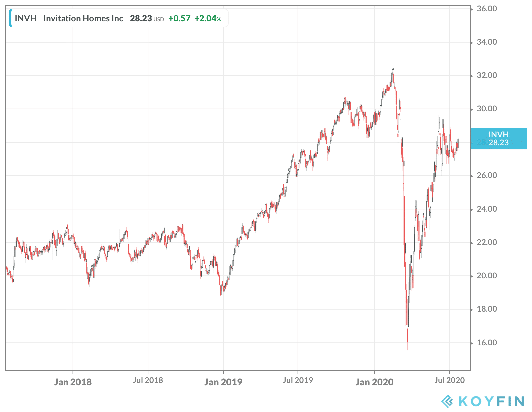Click the Jul 2020 date axis label
The height and width of the screenshot is (412, 532).
450,380
